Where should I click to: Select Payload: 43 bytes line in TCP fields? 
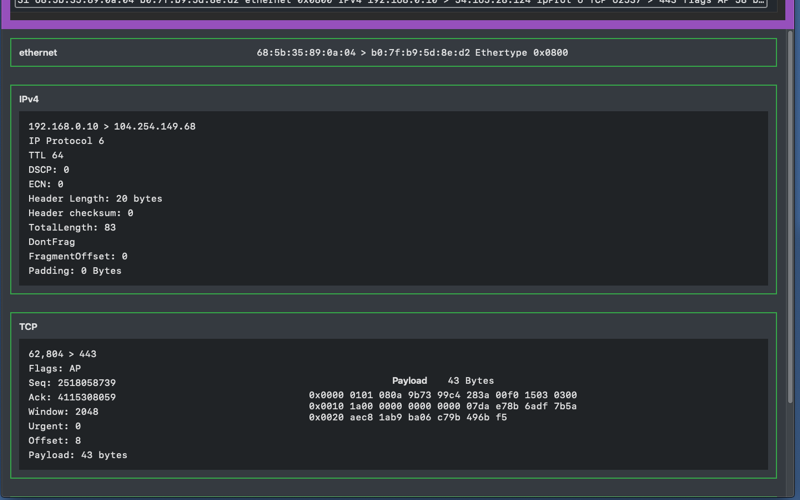(78, 455)
